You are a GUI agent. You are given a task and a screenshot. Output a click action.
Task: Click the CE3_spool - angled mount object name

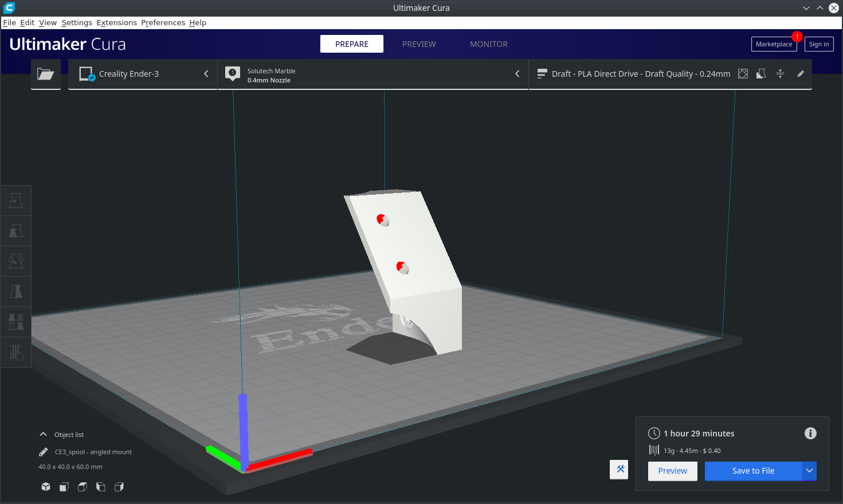coord(93,452)
